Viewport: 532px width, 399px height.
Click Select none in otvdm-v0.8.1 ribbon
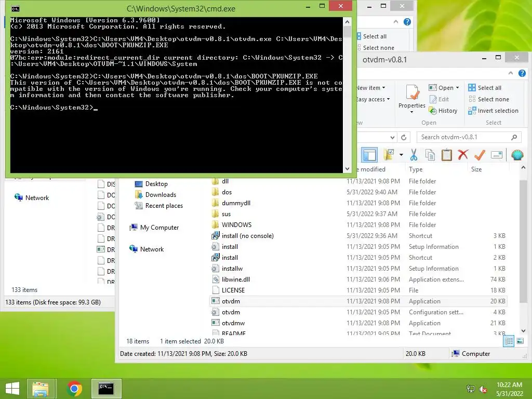(488, 99)
